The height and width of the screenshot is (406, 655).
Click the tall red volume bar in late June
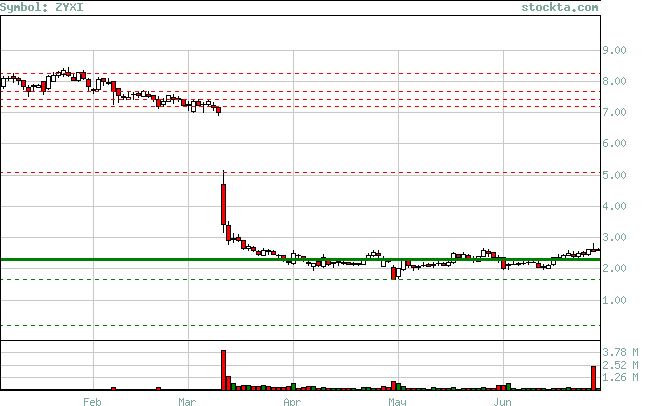[x=593, y=378]
